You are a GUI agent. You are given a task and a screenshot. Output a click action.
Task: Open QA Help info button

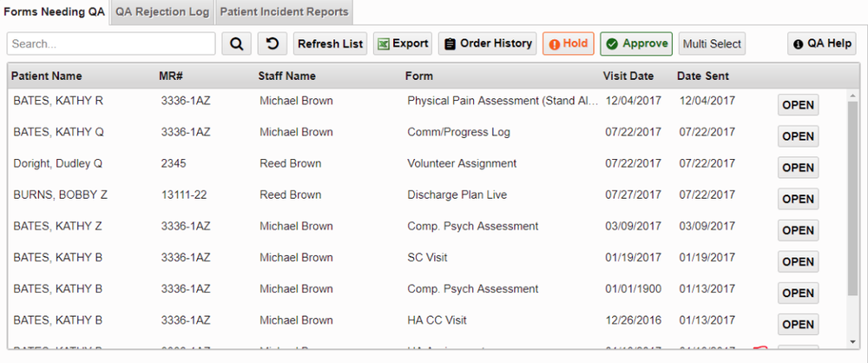[822, 43]
